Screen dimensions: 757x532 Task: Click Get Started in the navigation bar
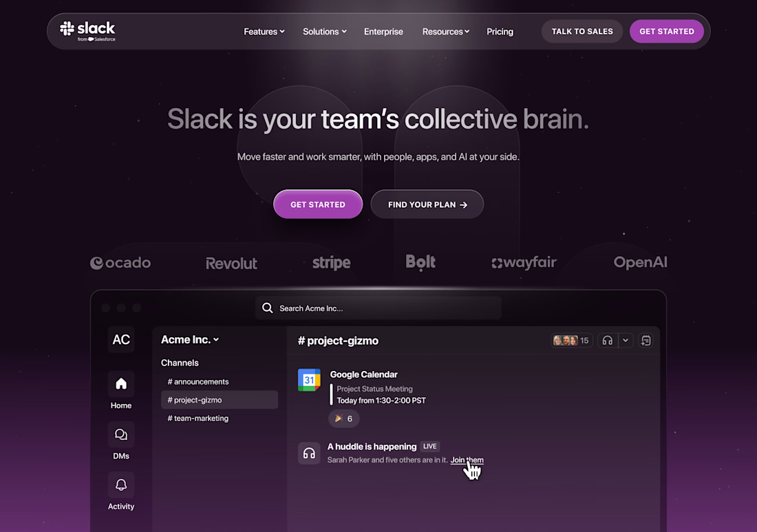coord(667,32)
